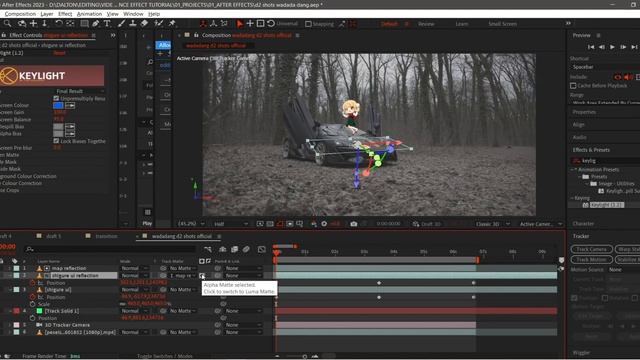Open the Active Camera view dropdown

tap(540, 224)
